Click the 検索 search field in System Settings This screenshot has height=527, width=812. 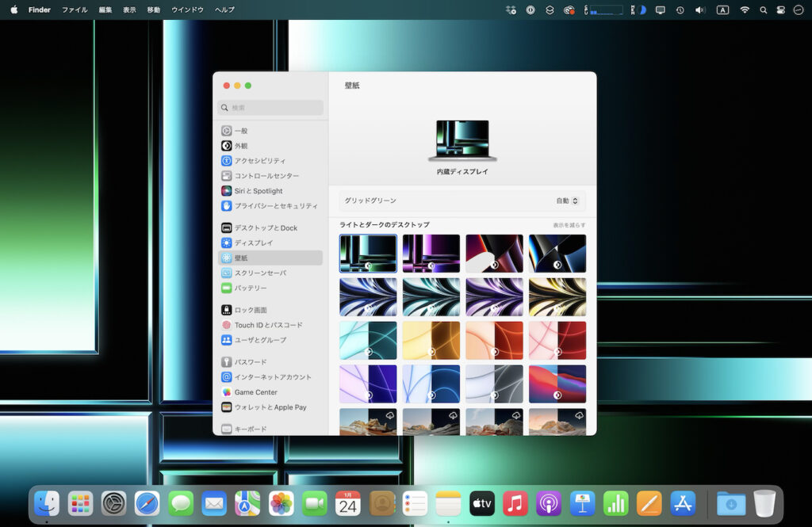pos(272,107)
